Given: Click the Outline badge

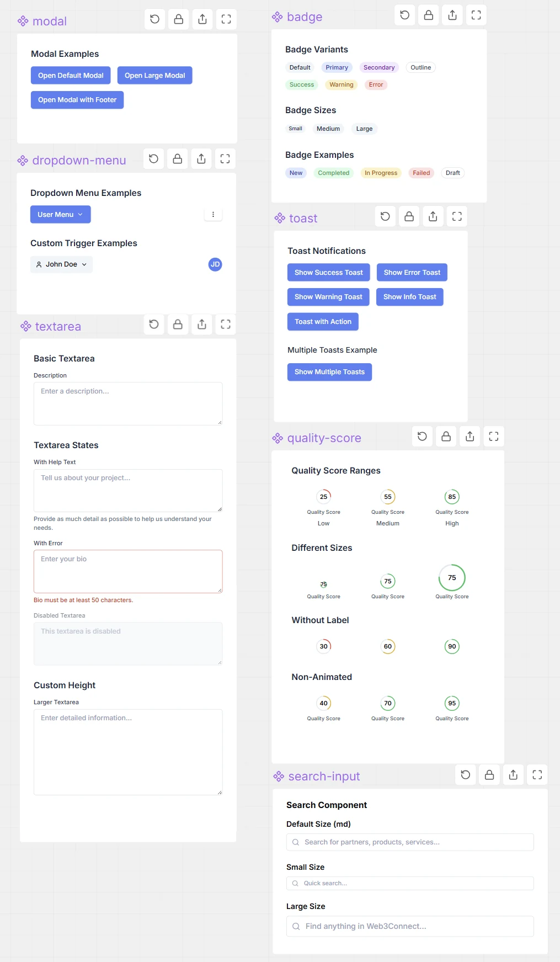Looking at the screenshot, I should pos(420,67).
